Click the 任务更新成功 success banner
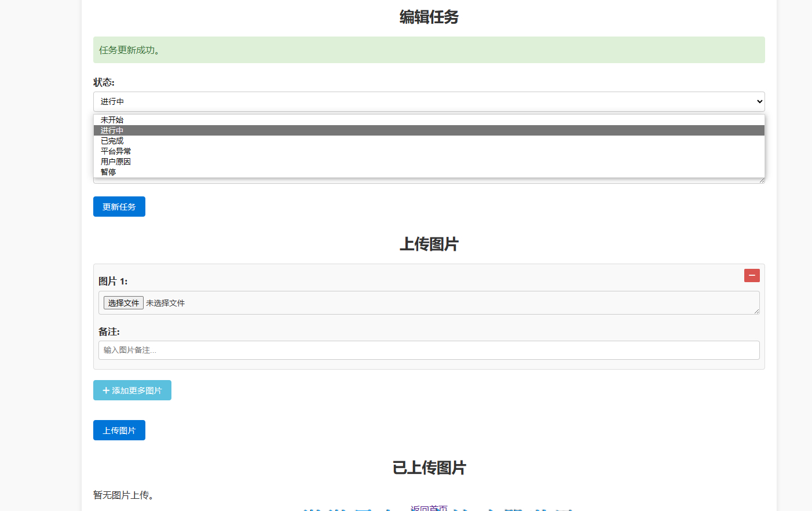The width and height of the screenshot is (812, 511). 429,50
